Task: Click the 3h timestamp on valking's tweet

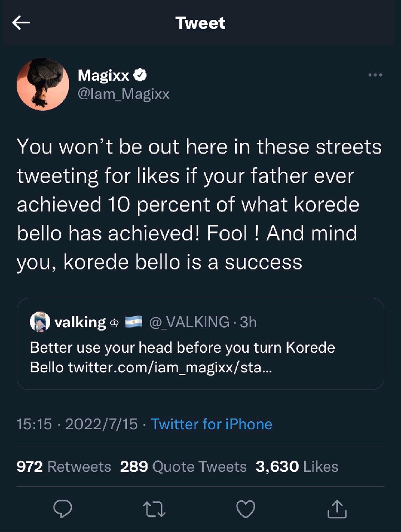Action: (250, 322)
